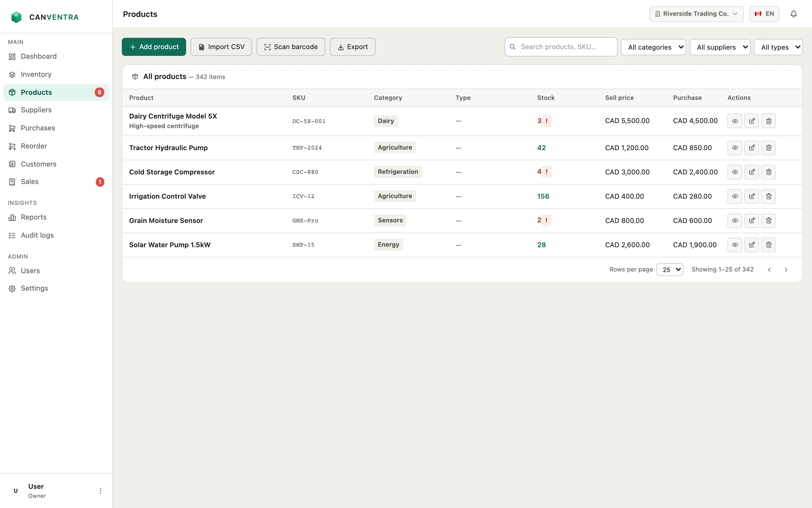
Task: Open Users admin page
Action: [x=56, y=271]
